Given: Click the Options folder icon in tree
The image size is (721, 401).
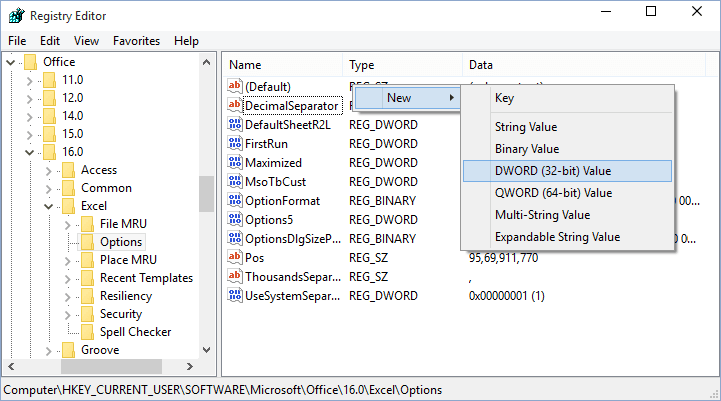Looking at the screenshot, I should pyautogui.click(x=87, y=242).
